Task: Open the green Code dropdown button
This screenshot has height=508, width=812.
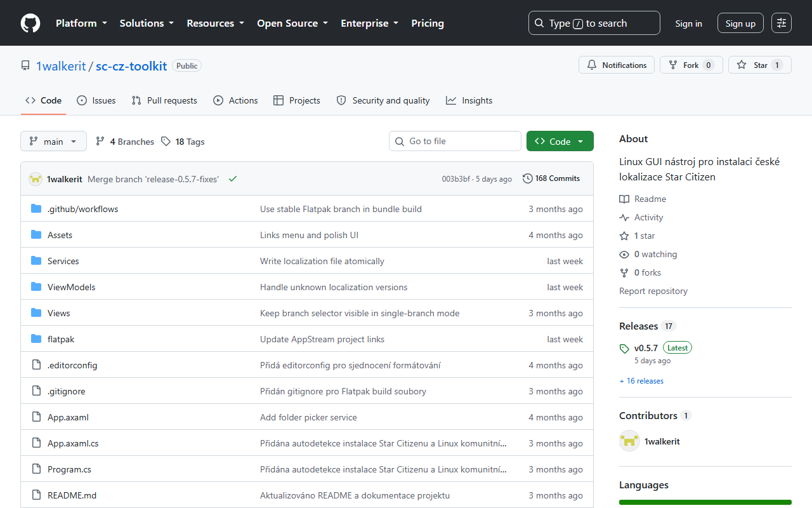Action: pyautogui.click(x=560, y=142)
